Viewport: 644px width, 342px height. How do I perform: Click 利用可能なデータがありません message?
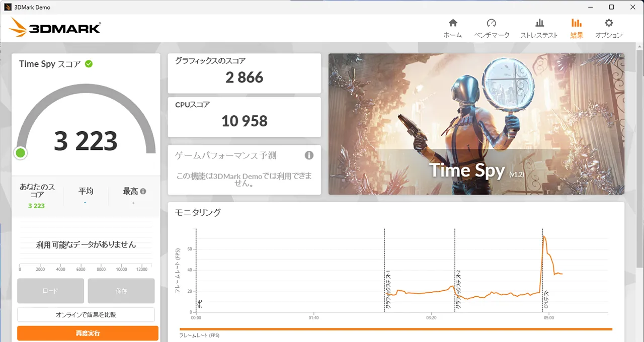[86, 244]
